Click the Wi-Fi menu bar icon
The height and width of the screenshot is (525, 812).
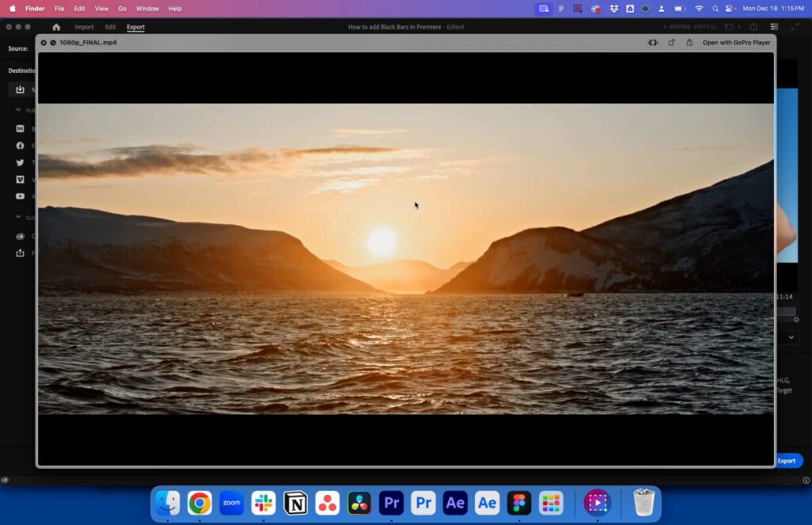tap(699, 8)
